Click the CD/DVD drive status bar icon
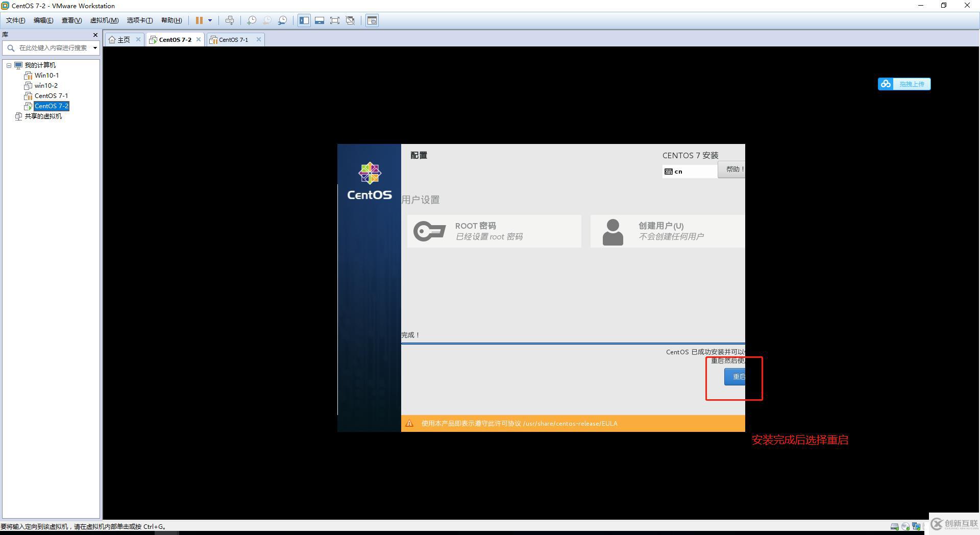 click(905, 526)
